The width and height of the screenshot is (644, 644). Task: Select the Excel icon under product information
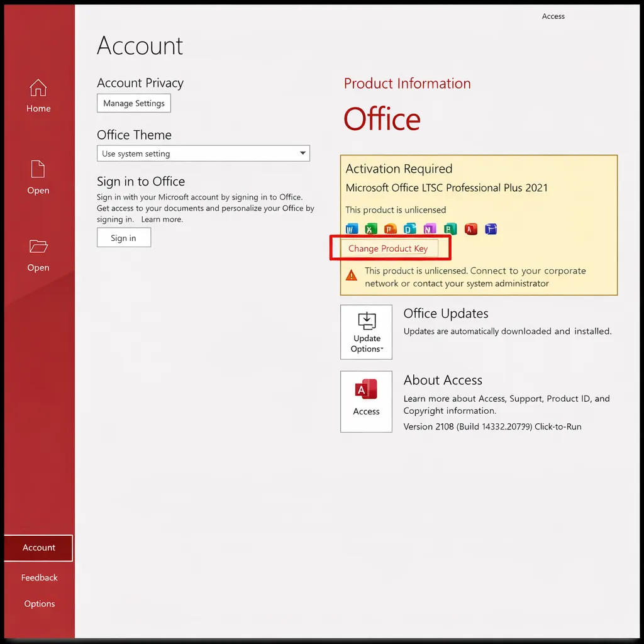click(371, 229)
